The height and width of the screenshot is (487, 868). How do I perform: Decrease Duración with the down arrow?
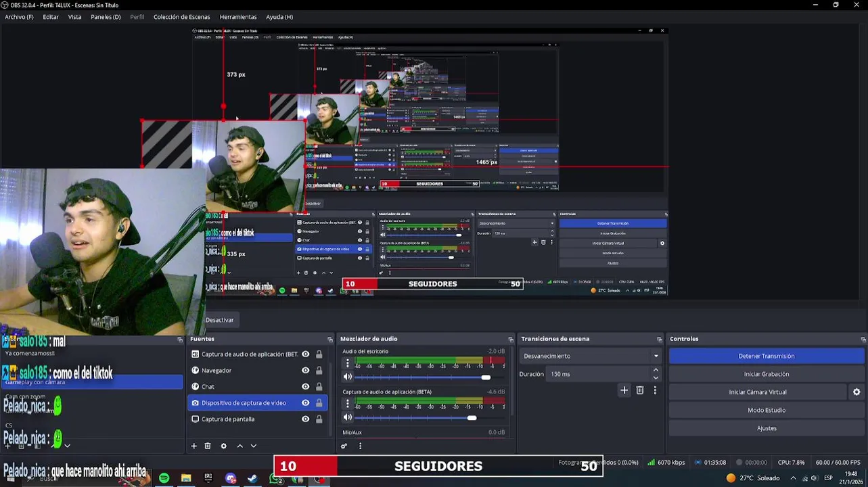tap(656, 377)
